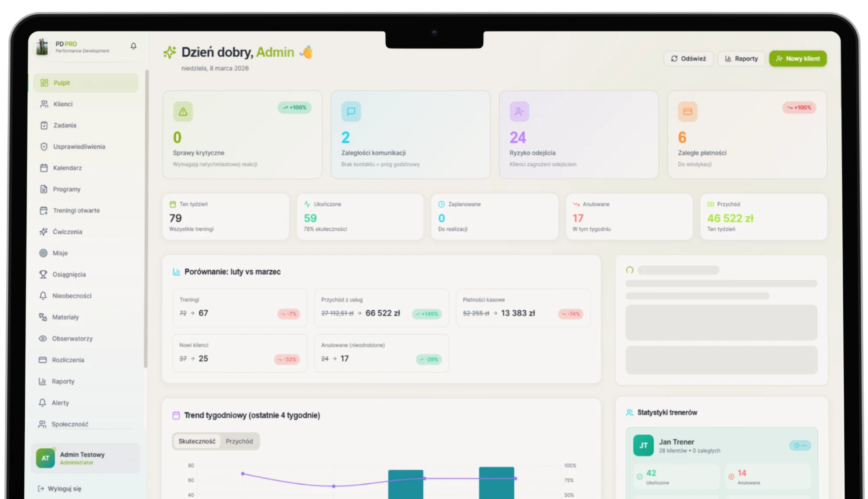Log out with Wyloguj się
The image size is (868, 499).
[x=59, y=489]
